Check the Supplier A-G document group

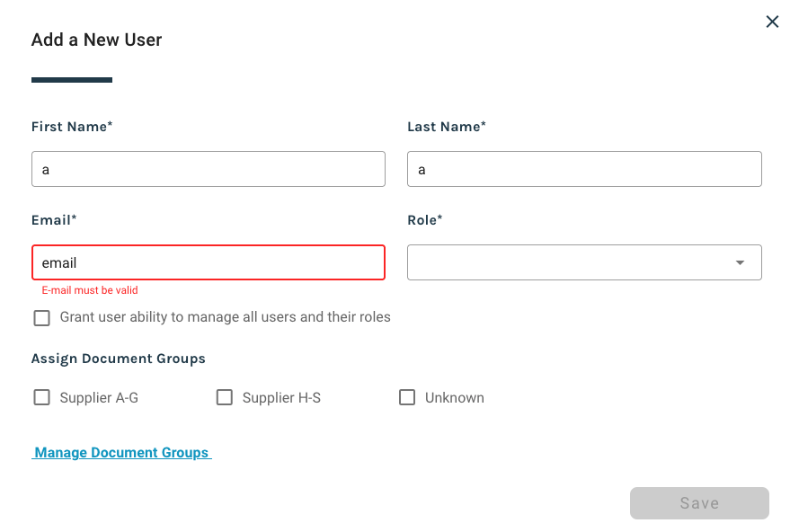(x=41, y=396)
